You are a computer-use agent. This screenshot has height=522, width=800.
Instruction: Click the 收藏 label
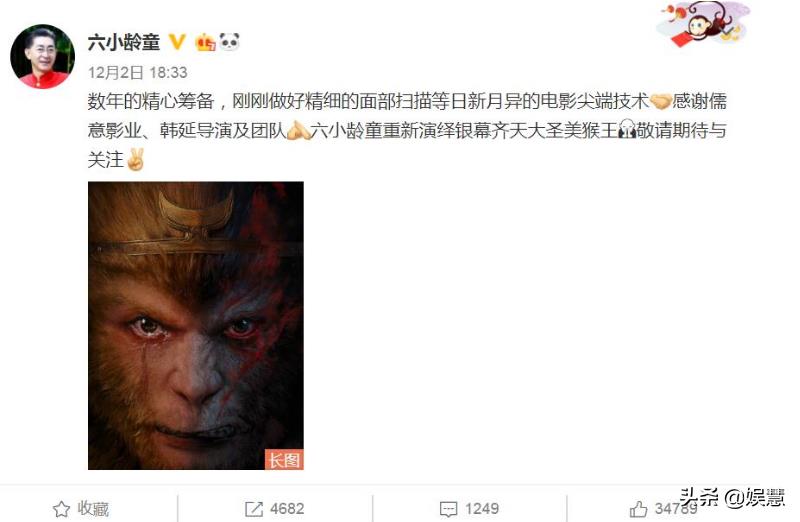[93, 508]
